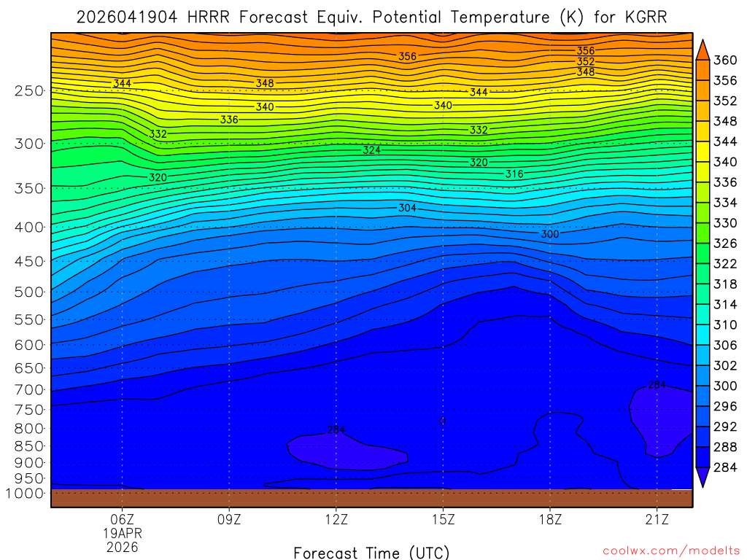
Task: Select the 21Z time axis label
Action: (657, 519)
